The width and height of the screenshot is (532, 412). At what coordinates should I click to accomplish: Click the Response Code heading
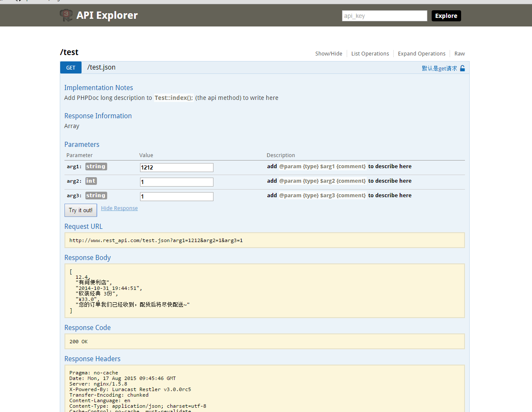tap(88, 327)
